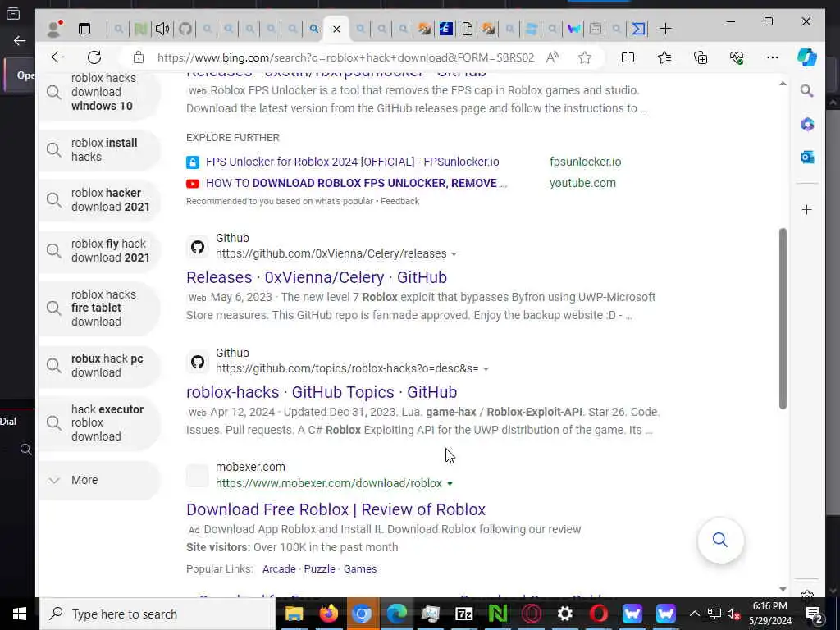Search roblox hacks fire tablet download
840x630 pixels.
[99, 308]
